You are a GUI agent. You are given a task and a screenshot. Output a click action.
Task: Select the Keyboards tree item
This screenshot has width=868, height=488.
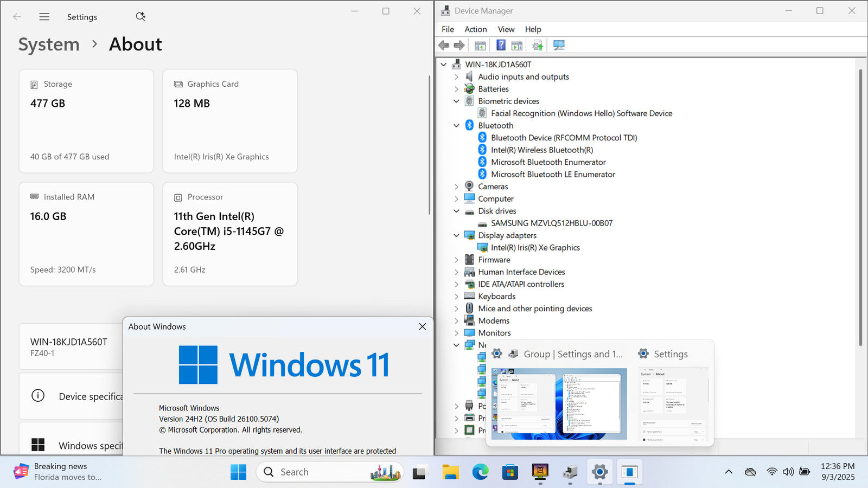point(496,297)
